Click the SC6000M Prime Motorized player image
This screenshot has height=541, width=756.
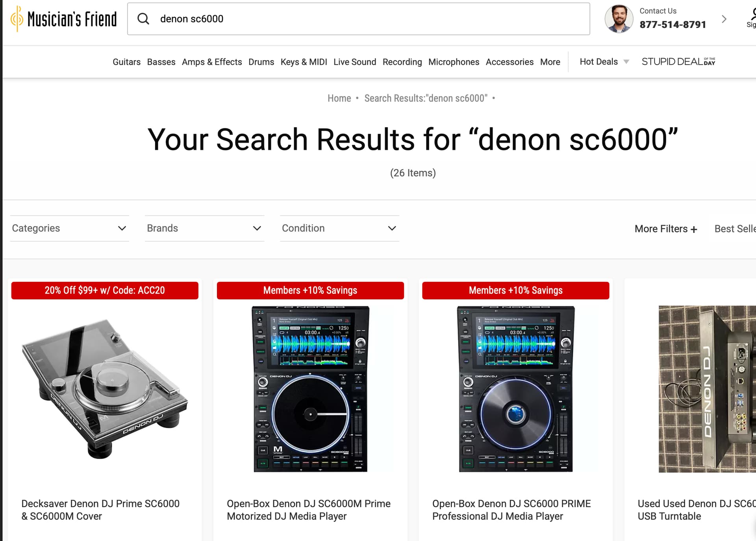pyautogui.click(x=310, y=389)
